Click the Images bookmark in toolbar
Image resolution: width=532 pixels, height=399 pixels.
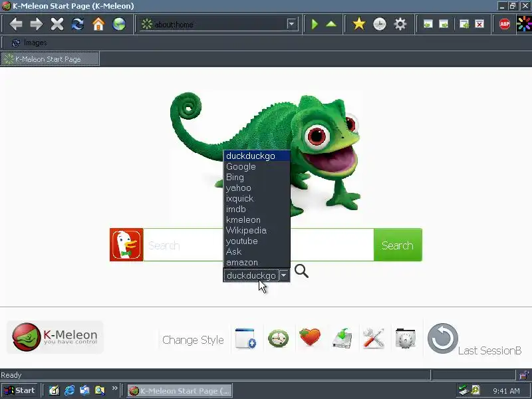(x=29, y=43)
